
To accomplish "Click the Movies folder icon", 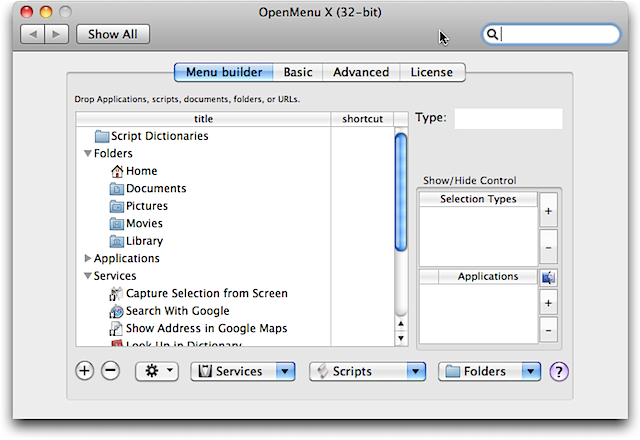I will [x=117, y=224].
